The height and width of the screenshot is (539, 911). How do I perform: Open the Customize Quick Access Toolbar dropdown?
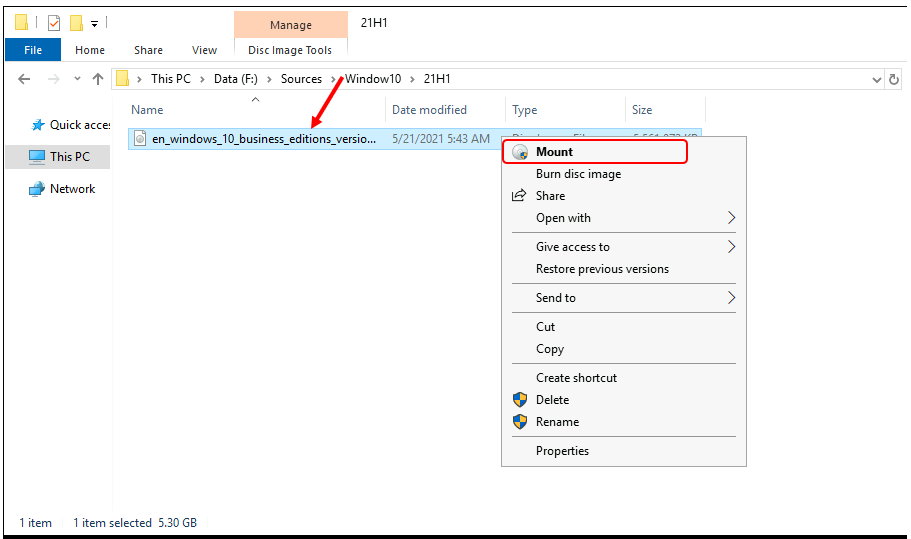tap(94, 24)
